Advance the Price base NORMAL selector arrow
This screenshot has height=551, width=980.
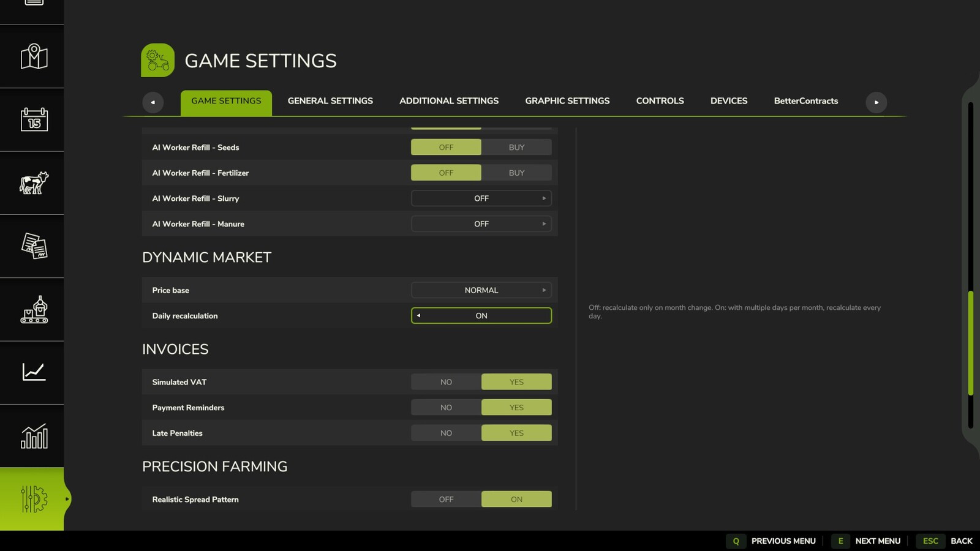[x=544, y=290]
